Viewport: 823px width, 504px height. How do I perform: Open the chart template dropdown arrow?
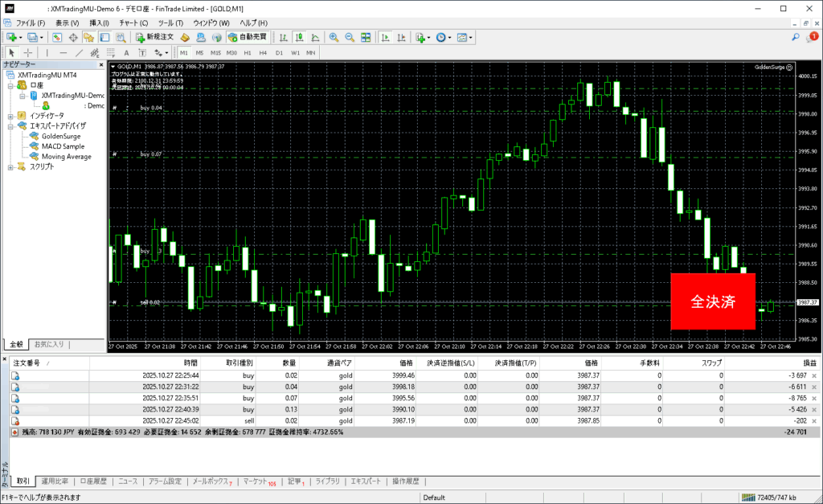(x=471, y=38)
